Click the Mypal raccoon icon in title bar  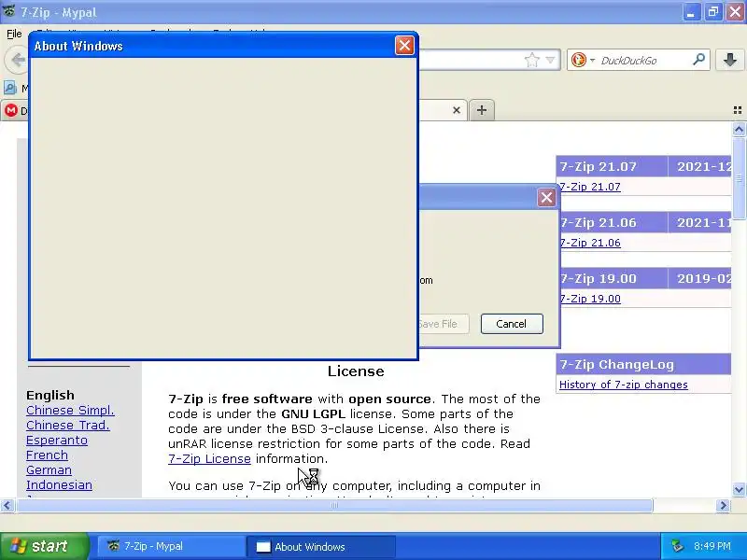[x=9, y=10]
